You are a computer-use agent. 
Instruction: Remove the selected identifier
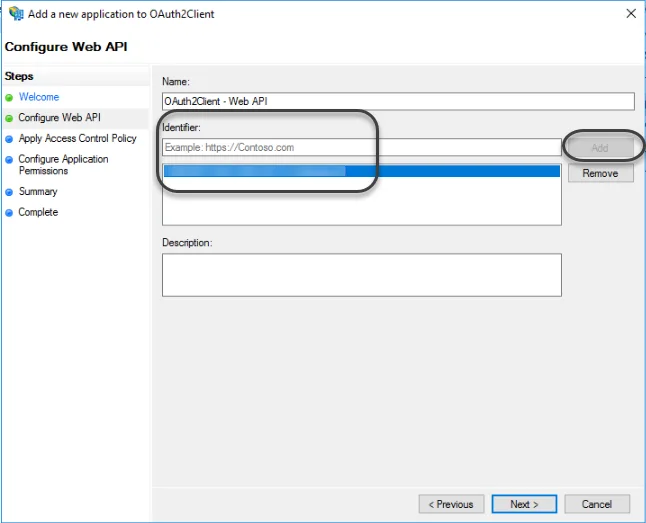[x=601, y=173]
